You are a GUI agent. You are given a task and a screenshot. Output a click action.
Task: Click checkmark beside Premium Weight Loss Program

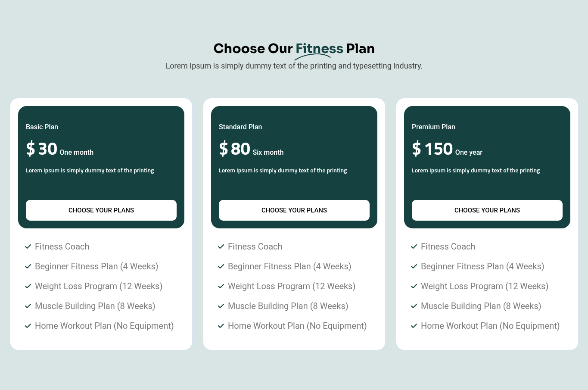pyautogui.click(x=414, y=286)
